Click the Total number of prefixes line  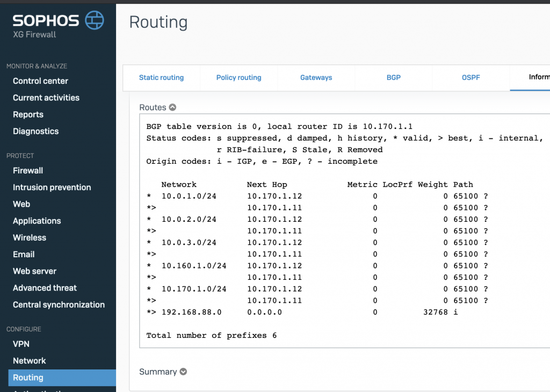coord(212,336)
